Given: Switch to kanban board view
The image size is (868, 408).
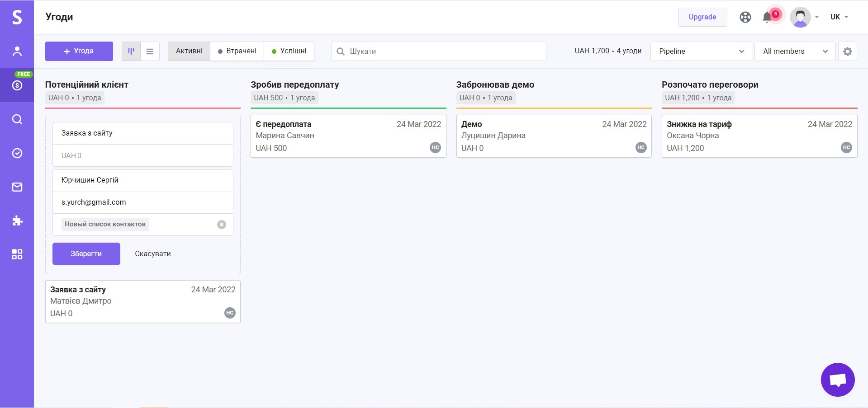Looking at the screenshot, I should click(131, 52).
